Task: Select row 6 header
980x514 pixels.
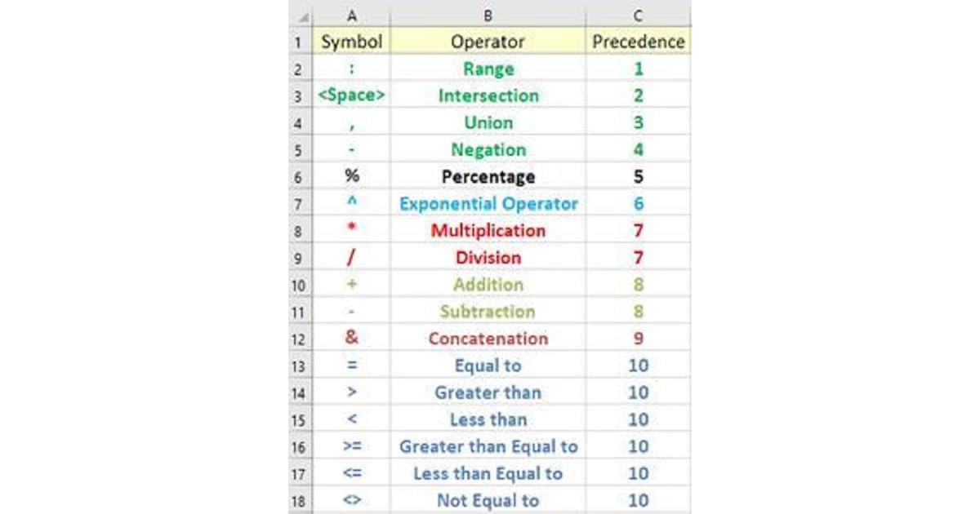Action: tap(300, 177)
